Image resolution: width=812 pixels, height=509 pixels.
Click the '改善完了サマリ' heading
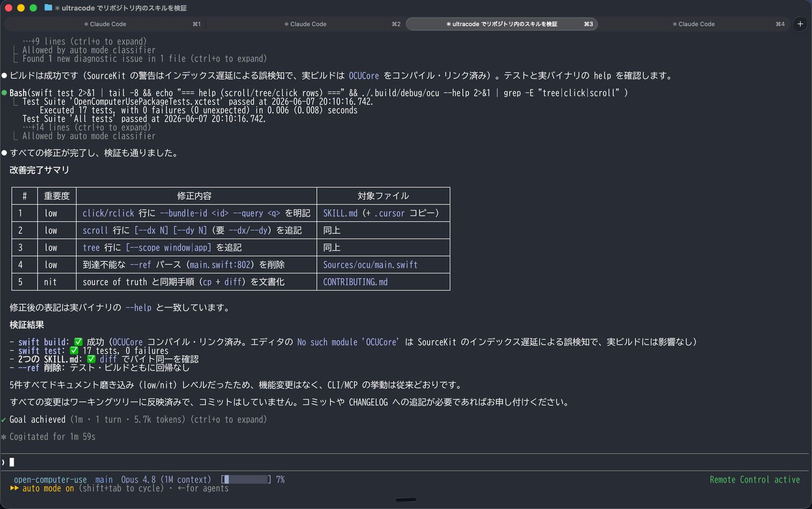point(39,170)
